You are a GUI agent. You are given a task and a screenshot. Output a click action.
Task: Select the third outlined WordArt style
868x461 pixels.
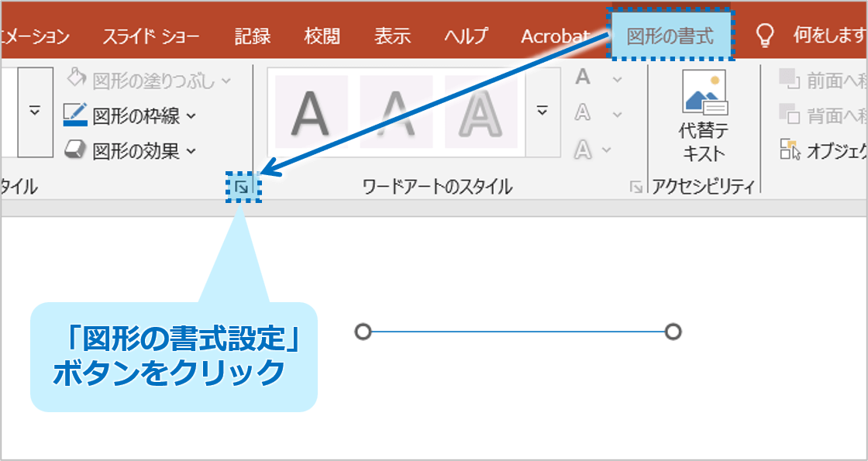click(480, 112)
